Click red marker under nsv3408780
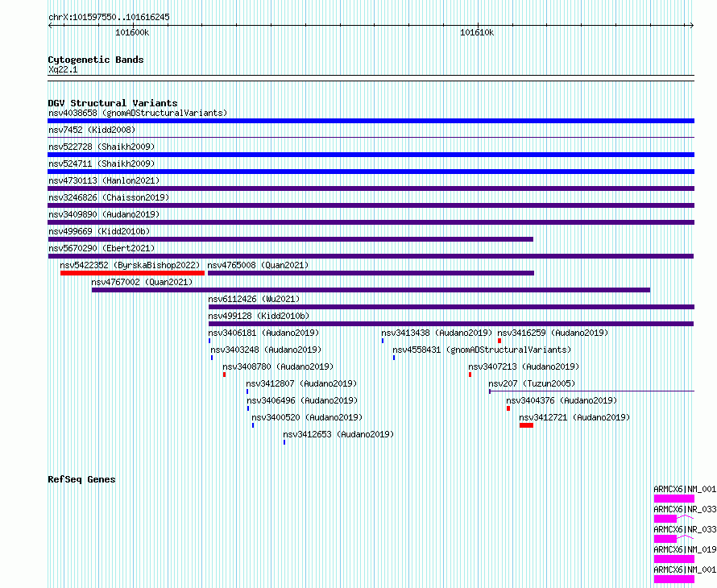Screen dimensions: 717x588 click(224, 375)
